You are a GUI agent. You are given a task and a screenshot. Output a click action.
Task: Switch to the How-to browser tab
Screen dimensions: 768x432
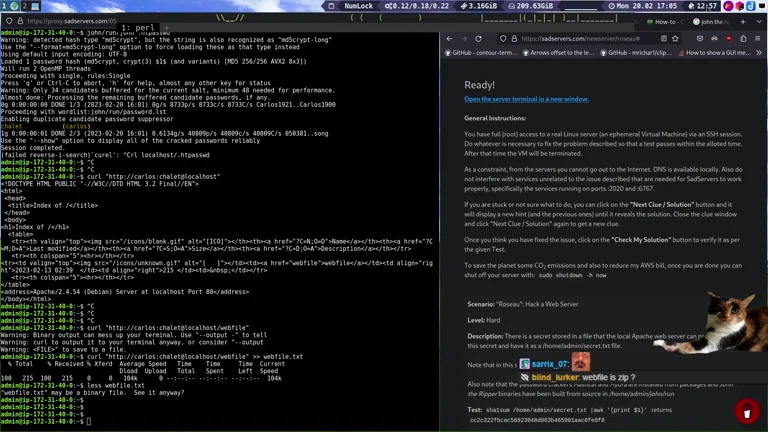[665, 22]
